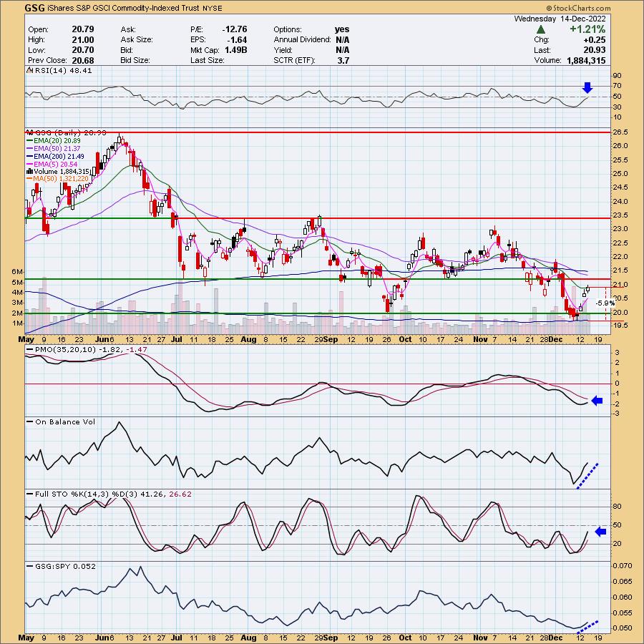Image resolution: width=644 pixels, height=644 pixels.
Task: Click the Chg value +0.25
Action: pos(595,40)
